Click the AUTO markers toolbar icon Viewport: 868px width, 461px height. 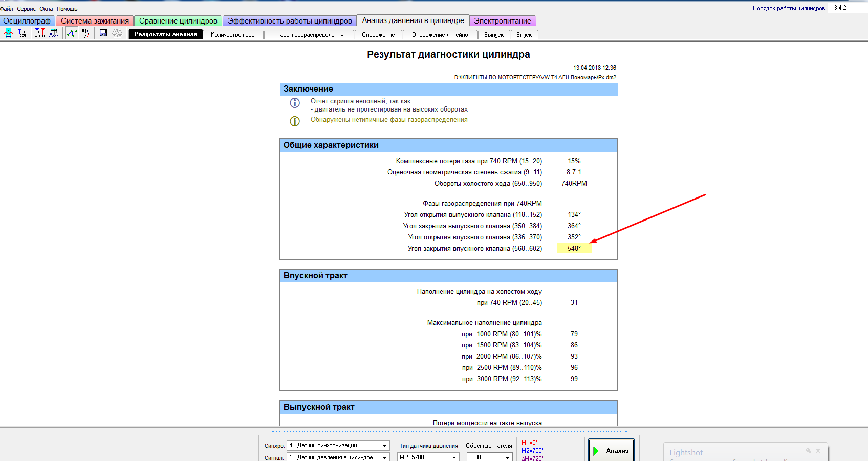coord(40,33)
